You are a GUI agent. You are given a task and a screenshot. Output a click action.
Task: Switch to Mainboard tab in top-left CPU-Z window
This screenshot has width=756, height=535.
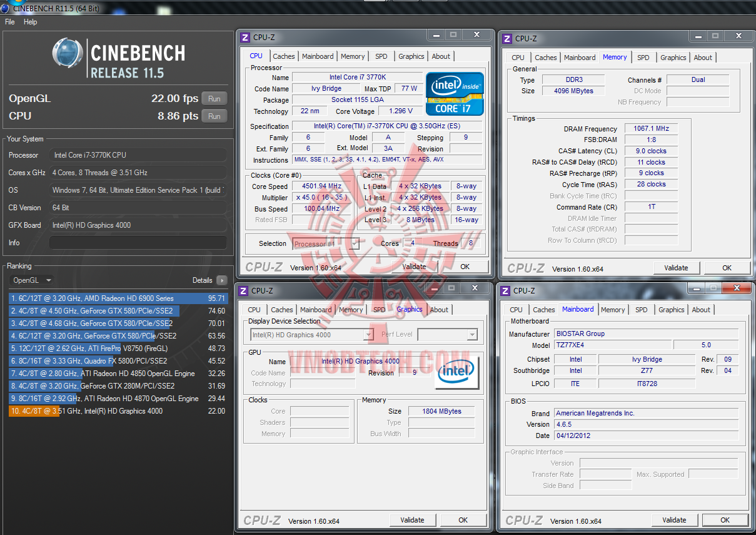tap(318, 56)
